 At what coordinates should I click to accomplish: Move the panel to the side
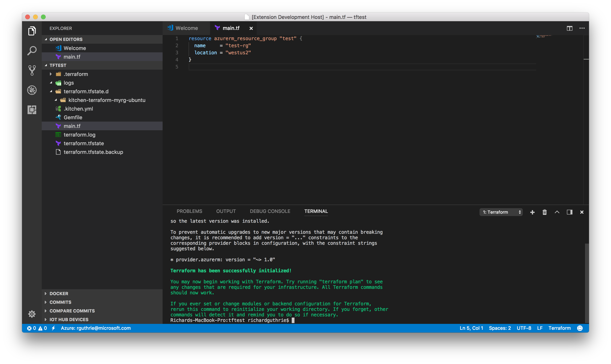(x=569, y=212)
